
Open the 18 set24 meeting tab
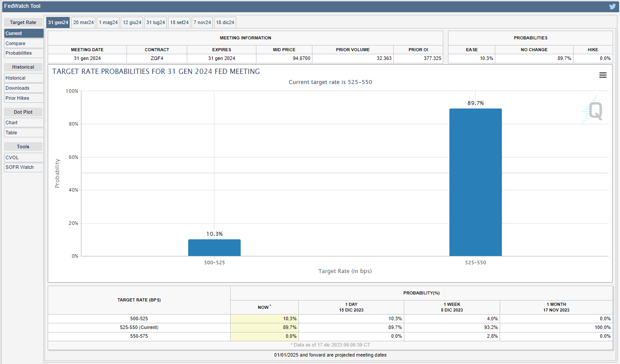click(179, 22)
